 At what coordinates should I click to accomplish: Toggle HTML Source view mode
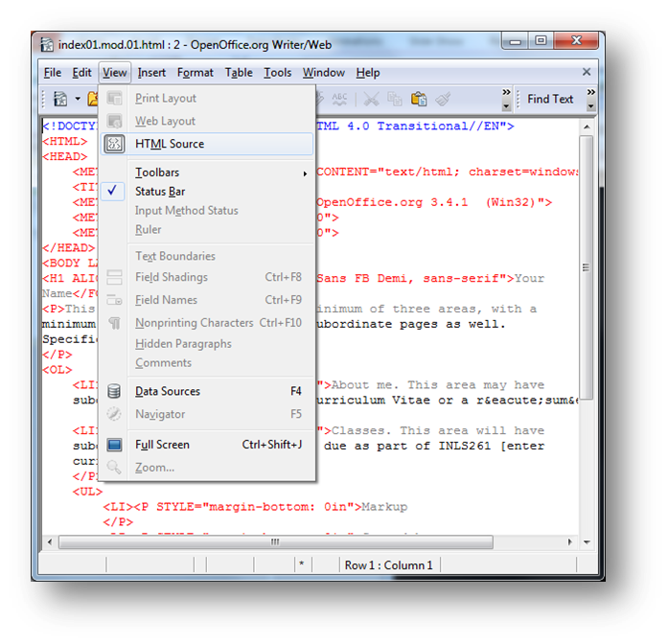[x=169, y=144]
